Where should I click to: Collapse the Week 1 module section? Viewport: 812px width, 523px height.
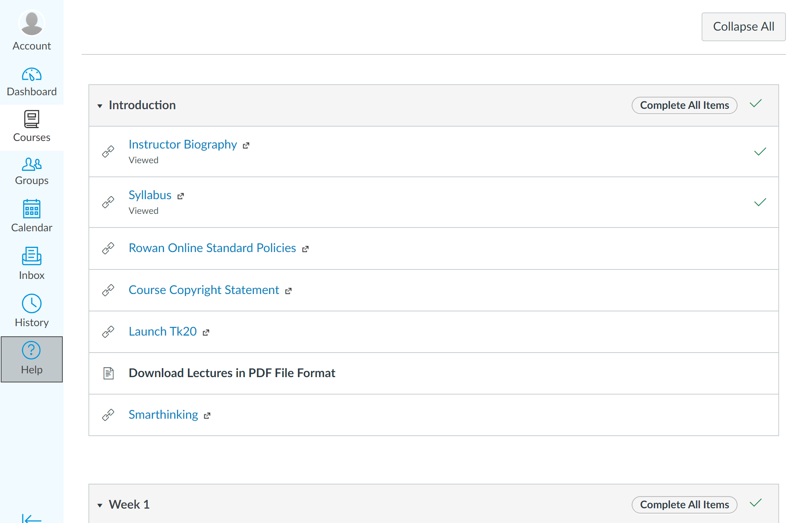(x=99, y=505)
